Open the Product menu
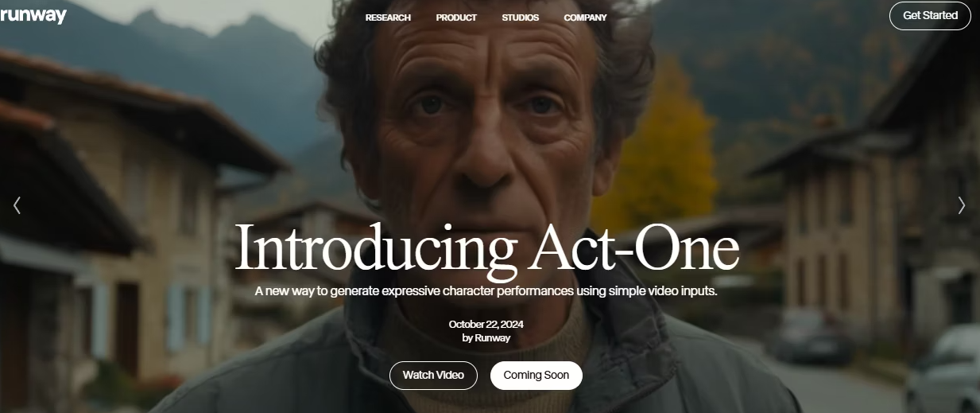980x413 pixels. (x=456, y=18)
